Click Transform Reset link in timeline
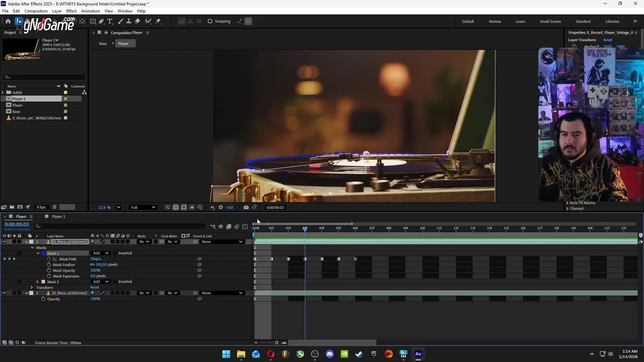Screen dimensions: 644x362 [95, 288]
